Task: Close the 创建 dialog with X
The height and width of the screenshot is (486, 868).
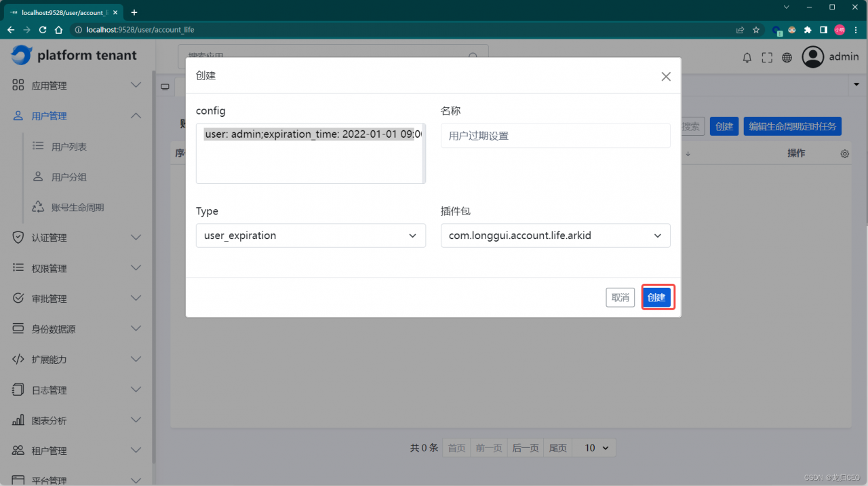Action: point(666,77)
